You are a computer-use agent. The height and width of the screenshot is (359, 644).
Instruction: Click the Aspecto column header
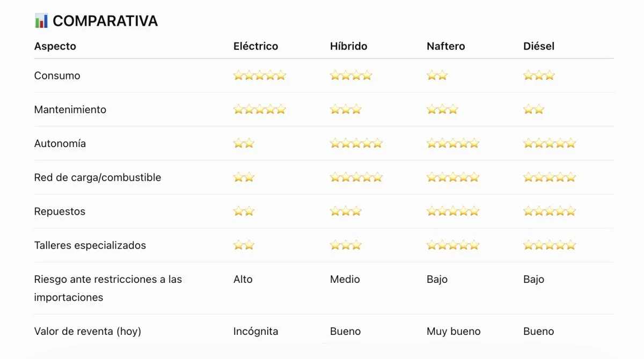pos(55,46)
